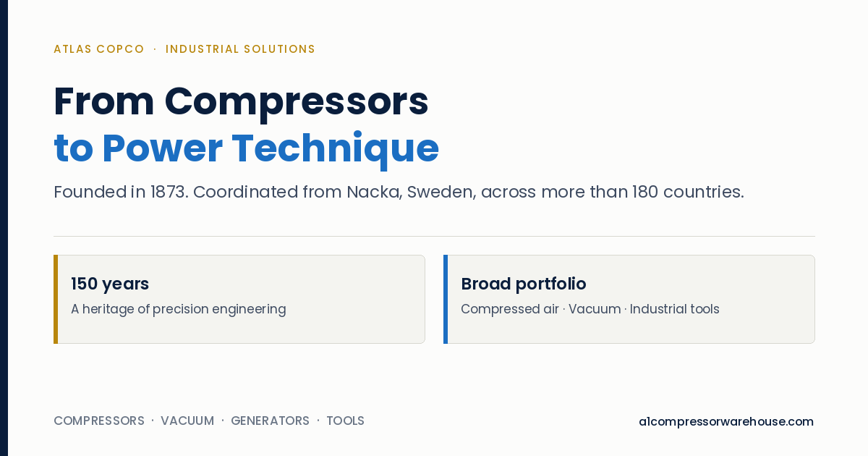Select the TOOLS footer item
This screenshot has height=456, width=868.
coord(345,421)
